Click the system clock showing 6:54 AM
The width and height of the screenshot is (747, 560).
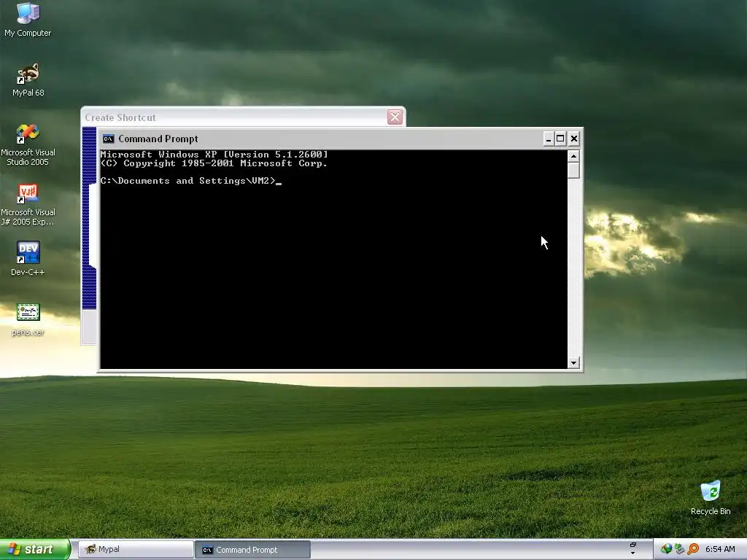click(720, 549)
